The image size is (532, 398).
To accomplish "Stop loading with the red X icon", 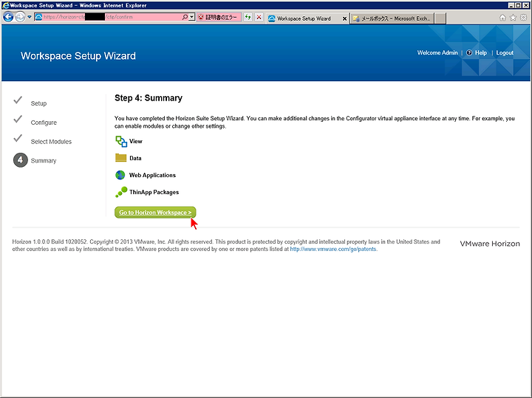I will click(259, 17).
